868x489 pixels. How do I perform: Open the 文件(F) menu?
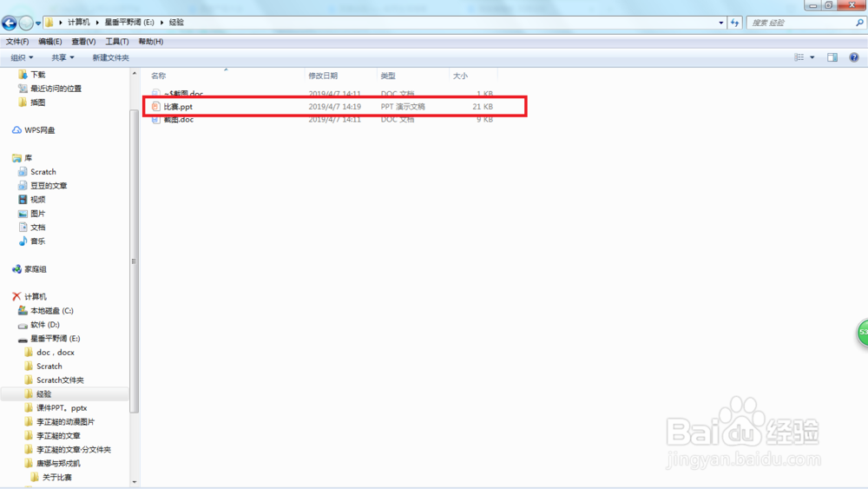tap(17, 42)
